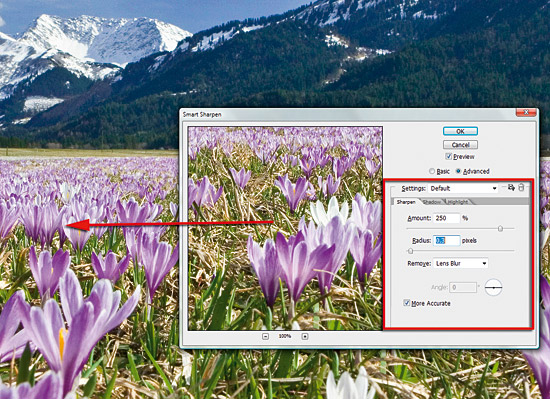Toggle the Preview checkbox

click(448, 156)
